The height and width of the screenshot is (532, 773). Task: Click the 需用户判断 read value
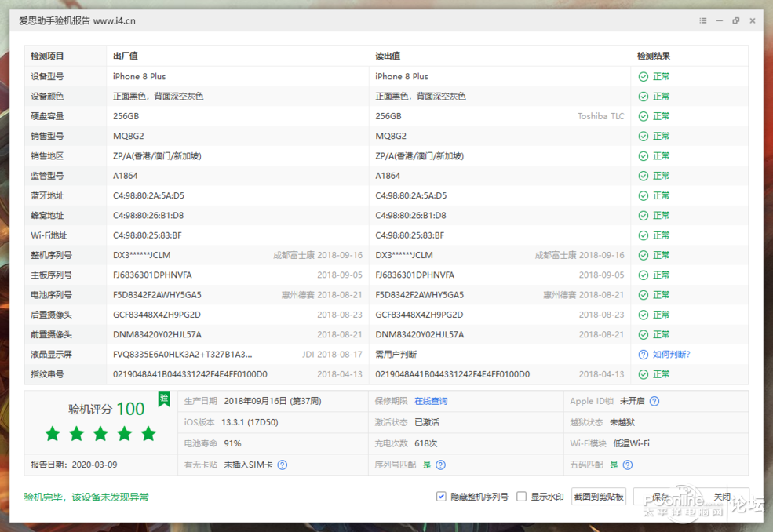point(396,355)
